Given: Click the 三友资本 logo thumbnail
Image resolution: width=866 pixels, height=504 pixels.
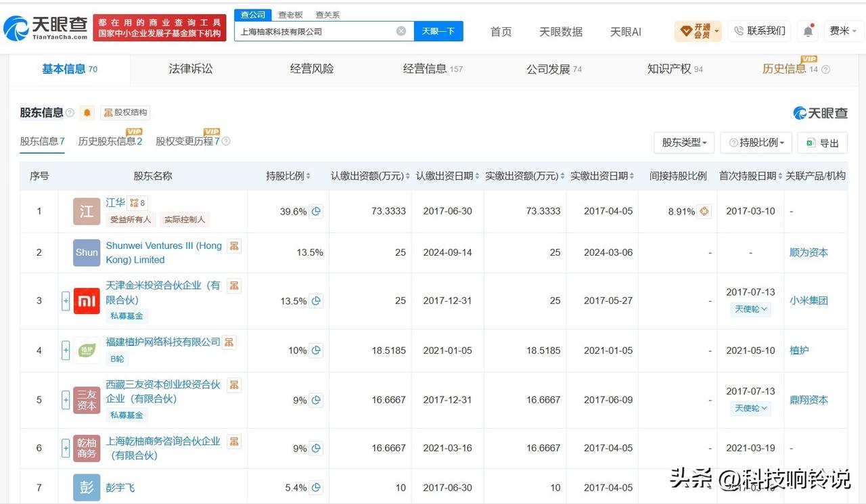Looking at the screenshot, I should point(87,400).
